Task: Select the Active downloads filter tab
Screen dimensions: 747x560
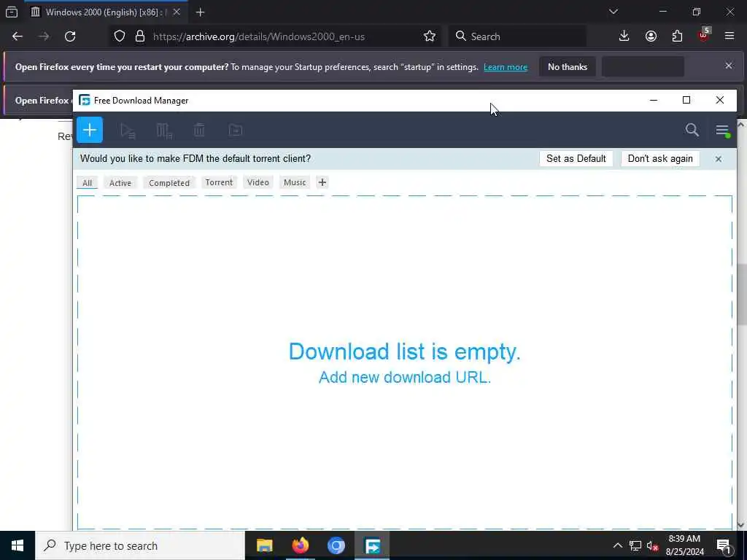Action: tap(120, 183)
